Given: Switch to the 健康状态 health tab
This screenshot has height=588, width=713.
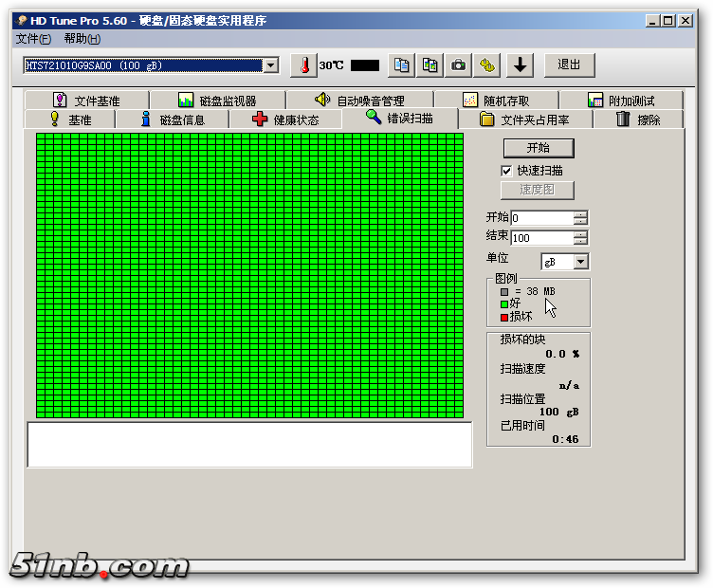Looking at the screenshot, I should pos(285,119).
